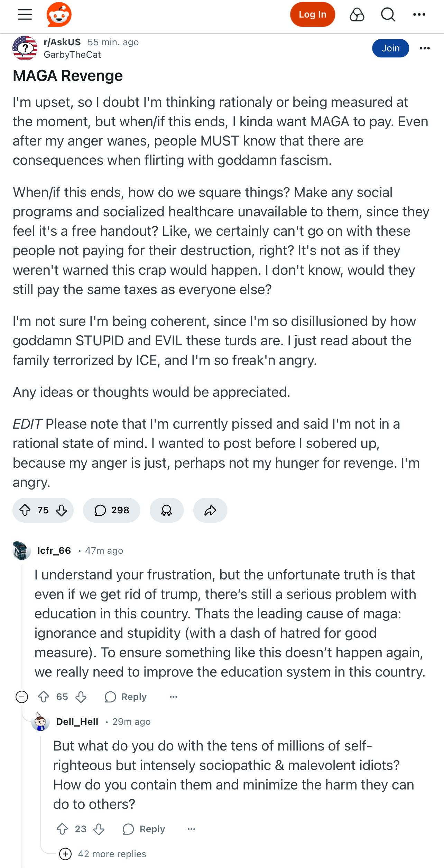This screenshot has height=868, width=444.
Task: Open the Reddit search icon
Action: pos(388,15)
